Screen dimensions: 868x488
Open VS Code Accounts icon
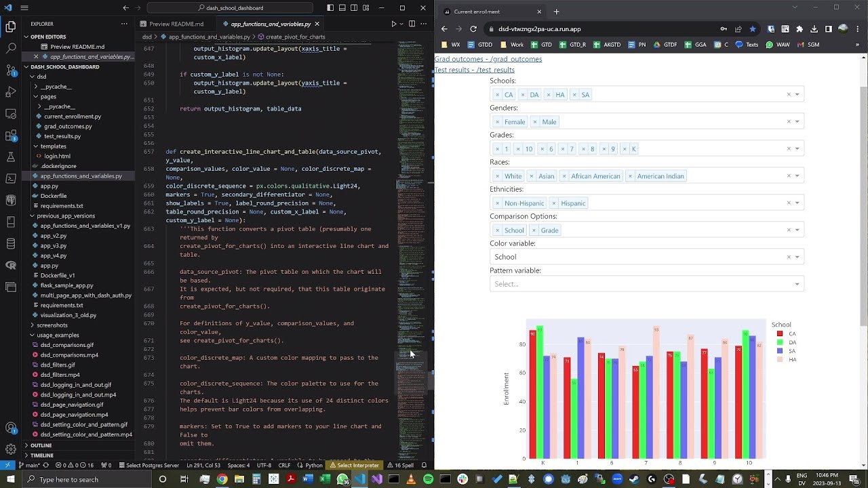click(11, 428)
